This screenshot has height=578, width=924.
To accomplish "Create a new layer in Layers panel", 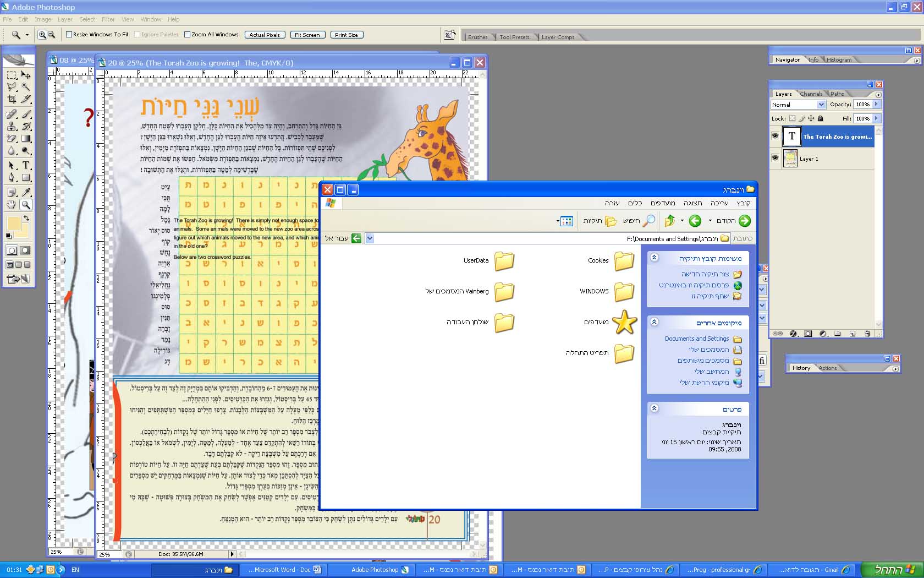I will [853, 334].
